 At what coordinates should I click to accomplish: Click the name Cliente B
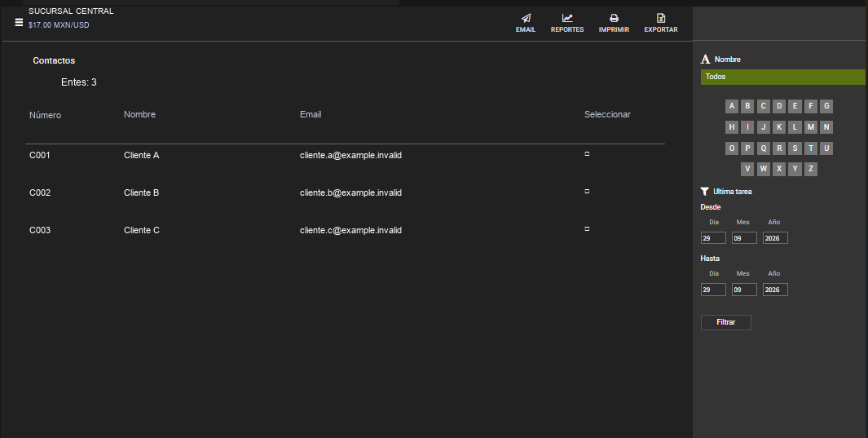pos(141,192)
